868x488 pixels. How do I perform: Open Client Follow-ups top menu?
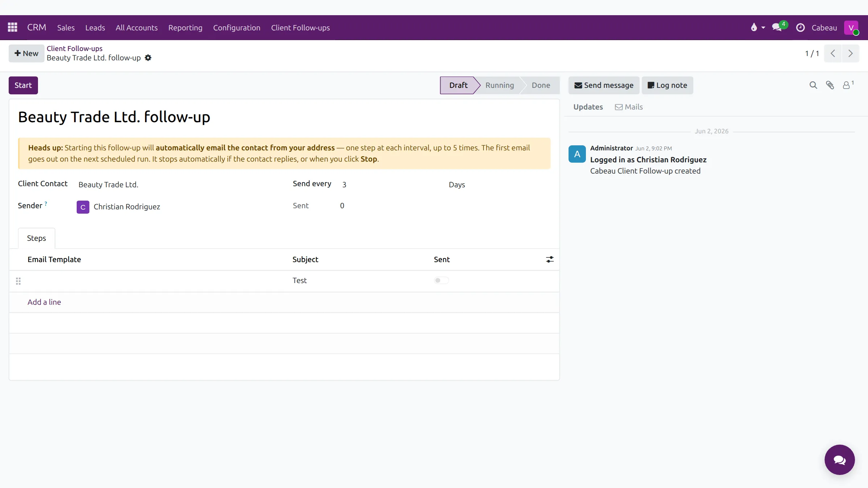(x=300, y=27)
